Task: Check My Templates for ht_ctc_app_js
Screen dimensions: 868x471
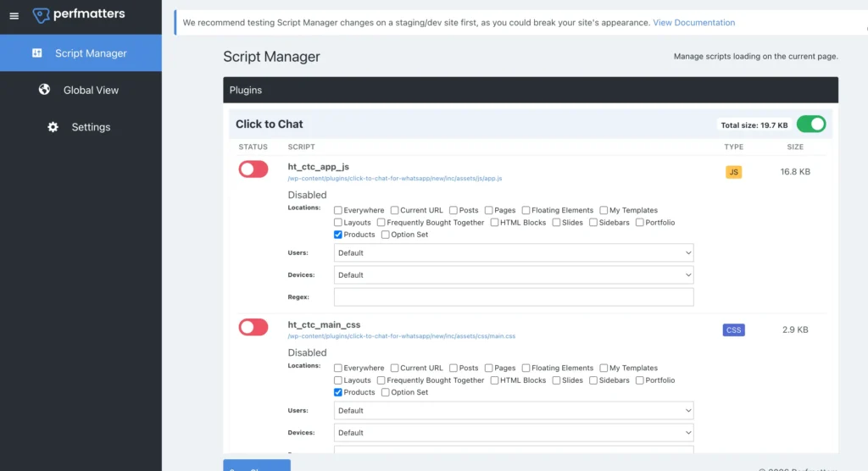Action: click(x=604, y=210)
